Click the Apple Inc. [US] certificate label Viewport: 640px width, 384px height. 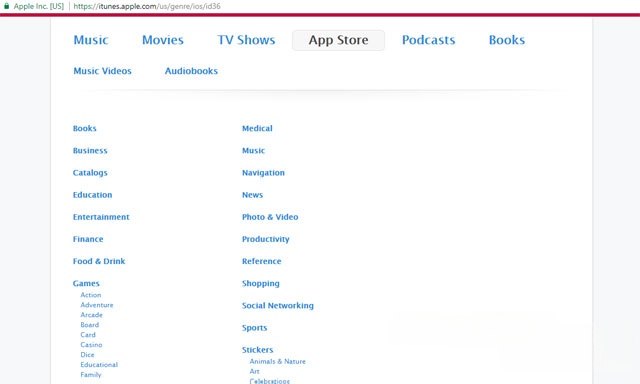[x=39, y=6]
